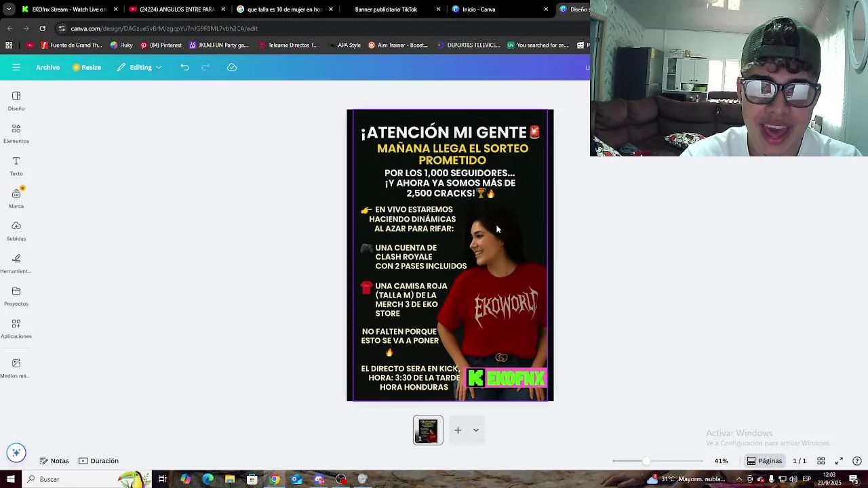Open the Proyectos folder panel
This screenshot has width=868, height=488.
(16, 296)
